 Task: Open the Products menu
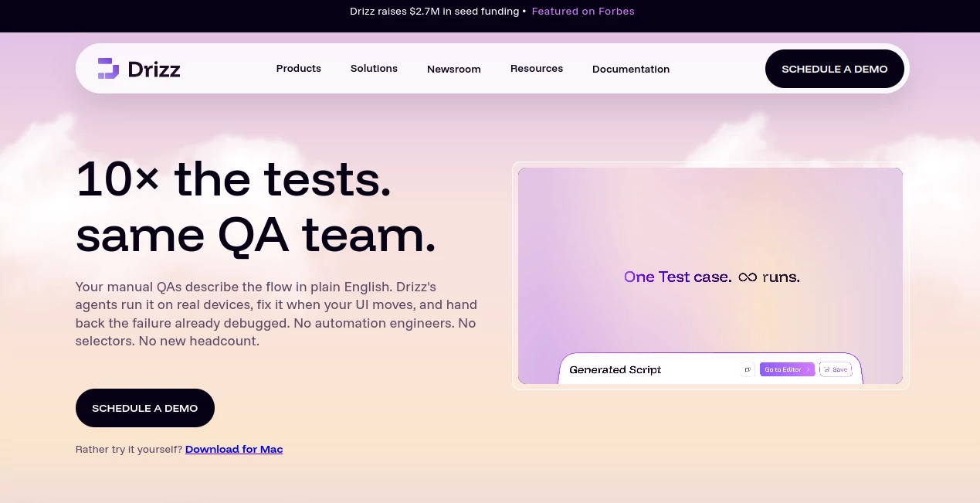(299, 69)
